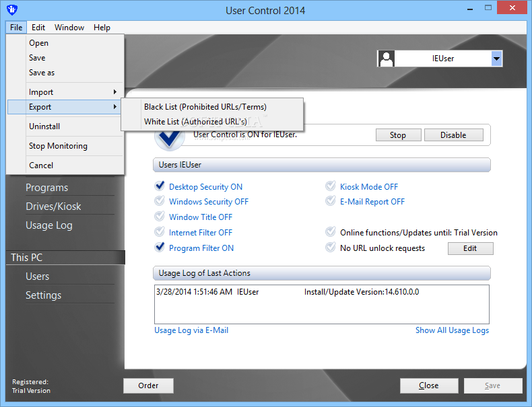Select Cancel in the File menu
This screenshot has width=532, height=407.
(65, 165)
